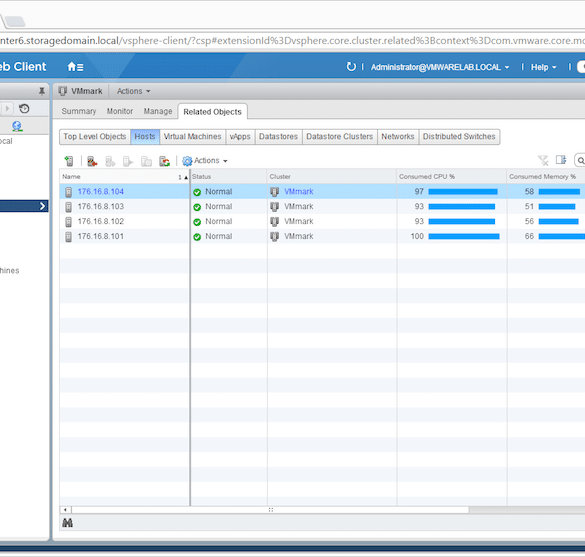Select the Related Objects tab
585x557 pixels.
(x=212, y=112)
